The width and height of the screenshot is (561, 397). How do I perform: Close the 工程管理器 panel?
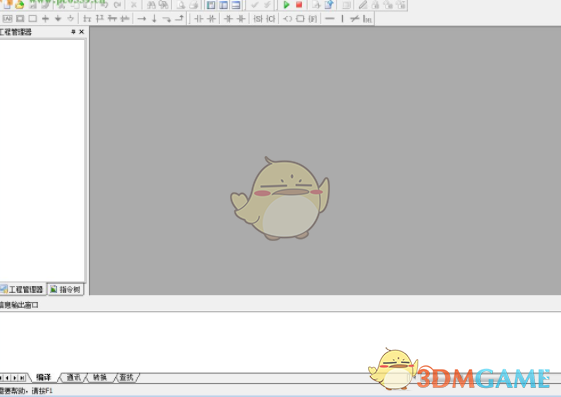pos(82,32)
